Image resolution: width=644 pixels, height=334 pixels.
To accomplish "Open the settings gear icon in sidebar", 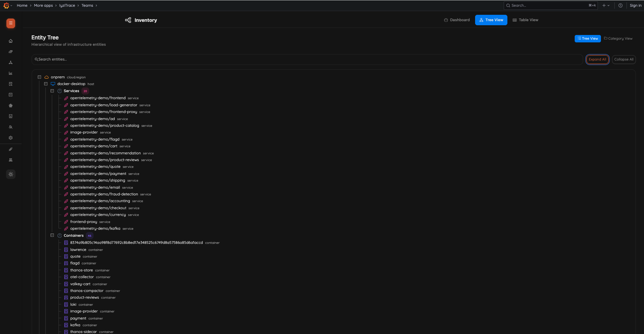I will click(11, 138).
